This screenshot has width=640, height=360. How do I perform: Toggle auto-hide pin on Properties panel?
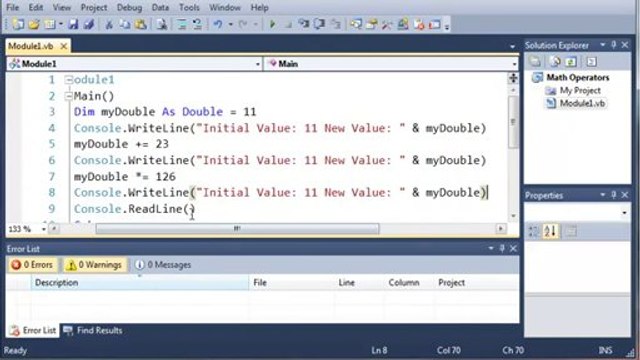coord(613,195)
